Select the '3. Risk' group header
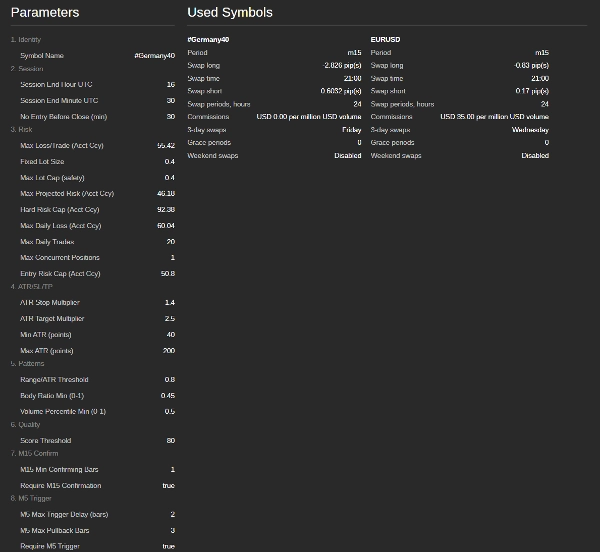 (21, 130)
